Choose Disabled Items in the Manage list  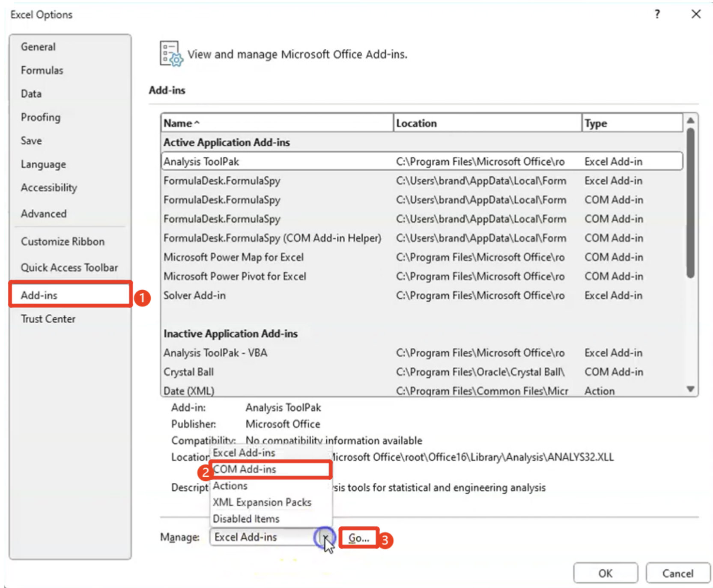pyautogui.click(x=246, y=519)
